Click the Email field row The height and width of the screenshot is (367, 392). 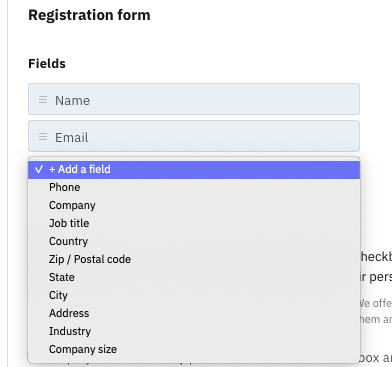tap(194, 136)
